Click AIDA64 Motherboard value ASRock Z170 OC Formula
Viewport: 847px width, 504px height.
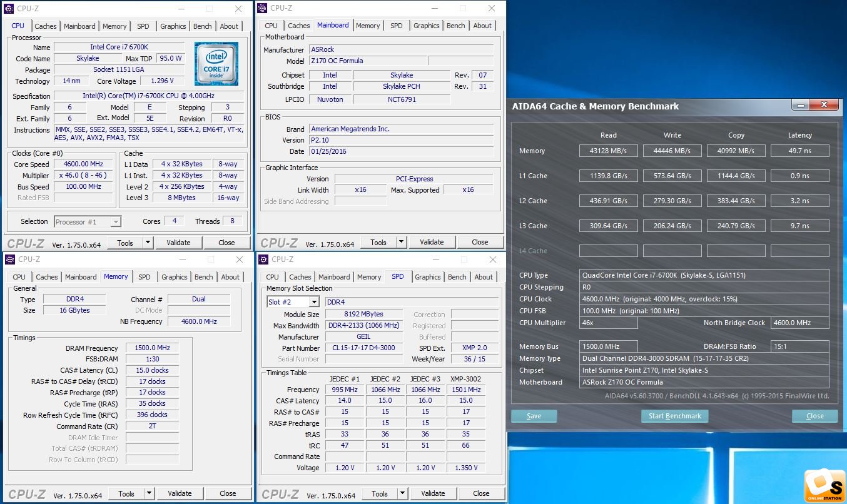(x=704, y=382)
